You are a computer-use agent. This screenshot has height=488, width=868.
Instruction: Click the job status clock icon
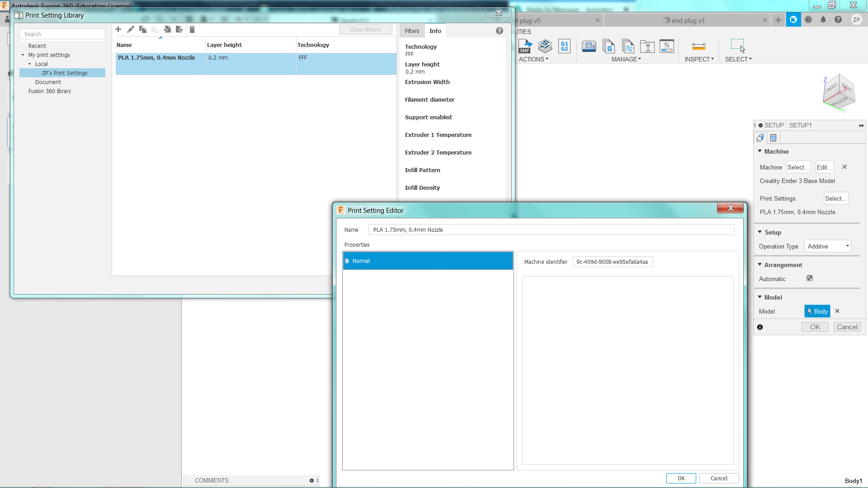pyautogui.click(x=808, y=19)
